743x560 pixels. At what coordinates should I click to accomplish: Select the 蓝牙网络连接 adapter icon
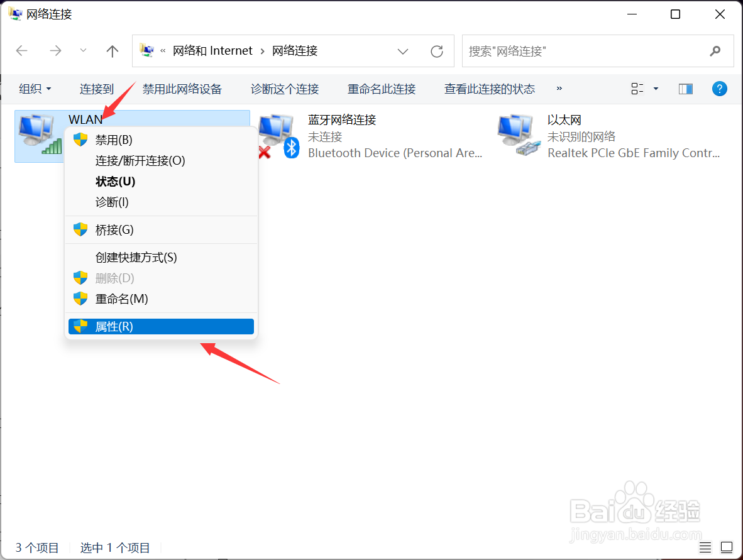point(278,136)
